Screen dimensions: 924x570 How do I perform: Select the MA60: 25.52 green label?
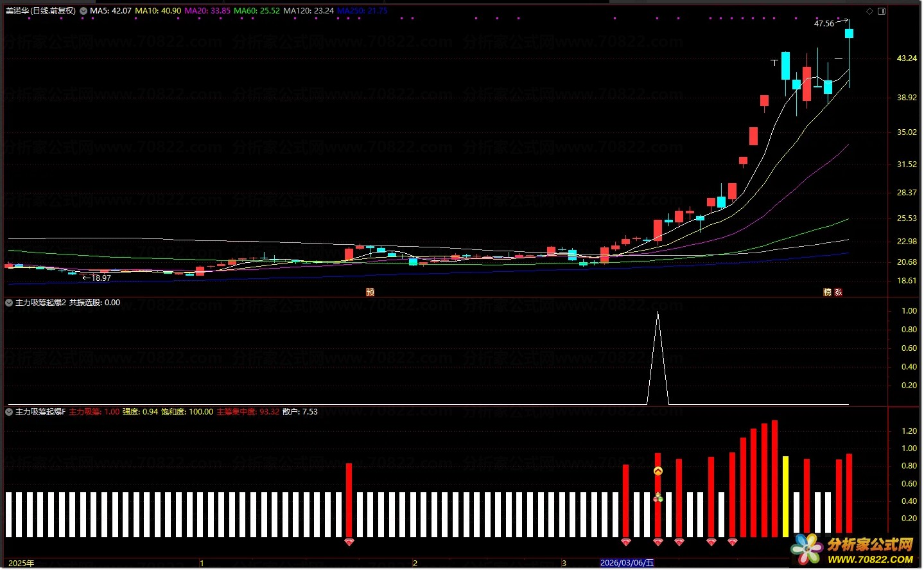(x=257, y=11)
